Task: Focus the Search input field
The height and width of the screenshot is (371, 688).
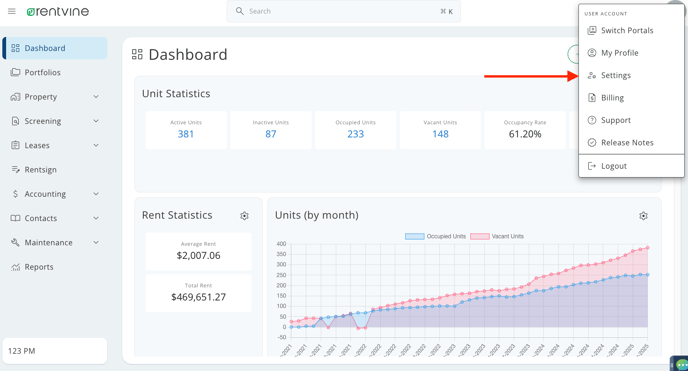Action: pos(343,11)
